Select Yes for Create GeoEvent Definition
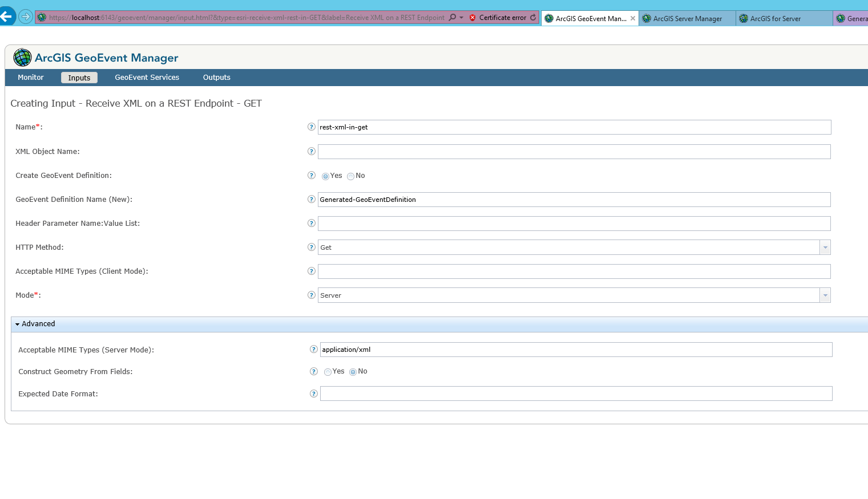This screenshot has height=499, width=868. click(x=325, y=176)
